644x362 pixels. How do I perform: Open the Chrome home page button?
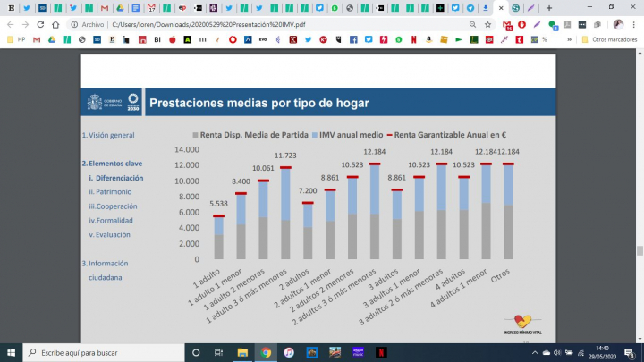pos(57,25)
